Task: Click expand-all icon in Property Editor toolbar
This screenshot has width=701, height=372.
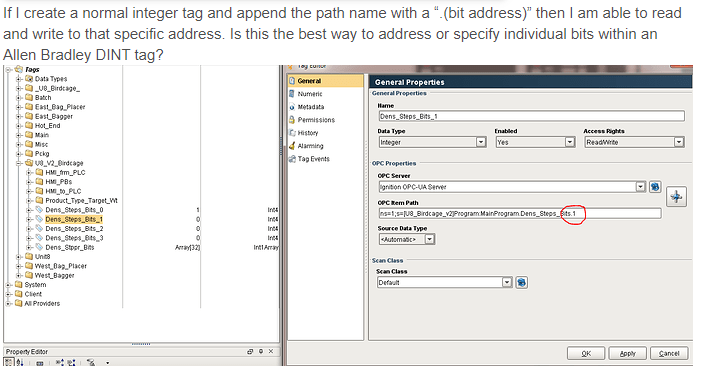Action: coord(60,363)
